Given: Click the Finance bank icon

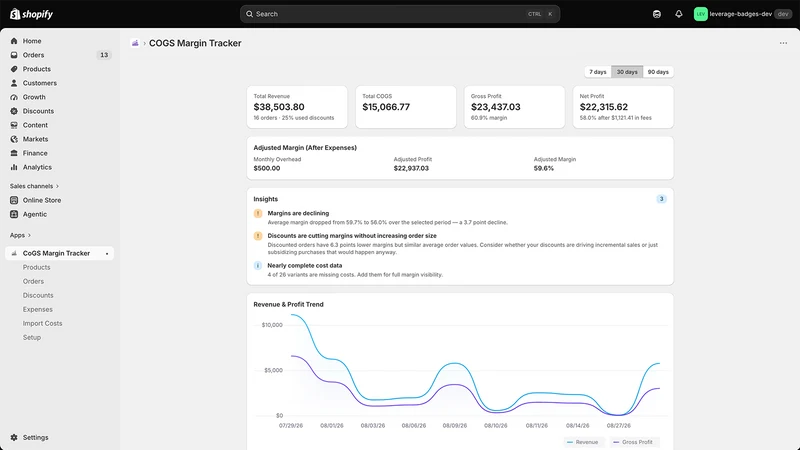Looking at the screenshot, I should tap(14, 153).
